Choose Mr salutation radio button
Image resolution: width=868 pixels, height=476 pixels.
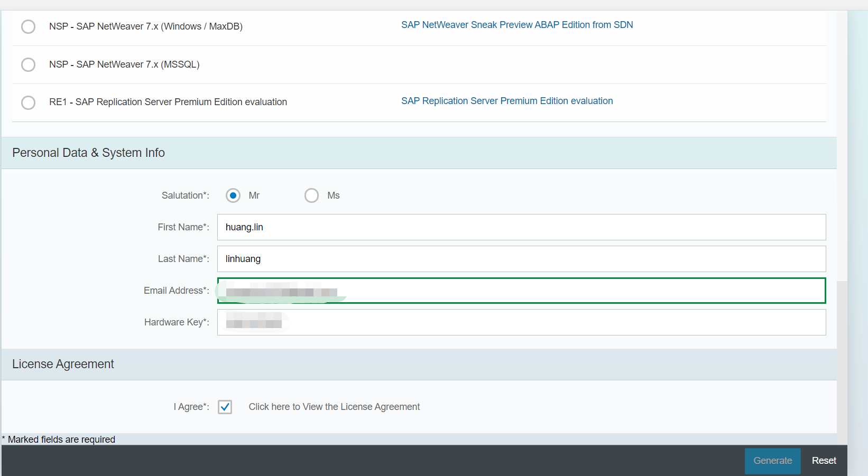click(x=233, y=195)
